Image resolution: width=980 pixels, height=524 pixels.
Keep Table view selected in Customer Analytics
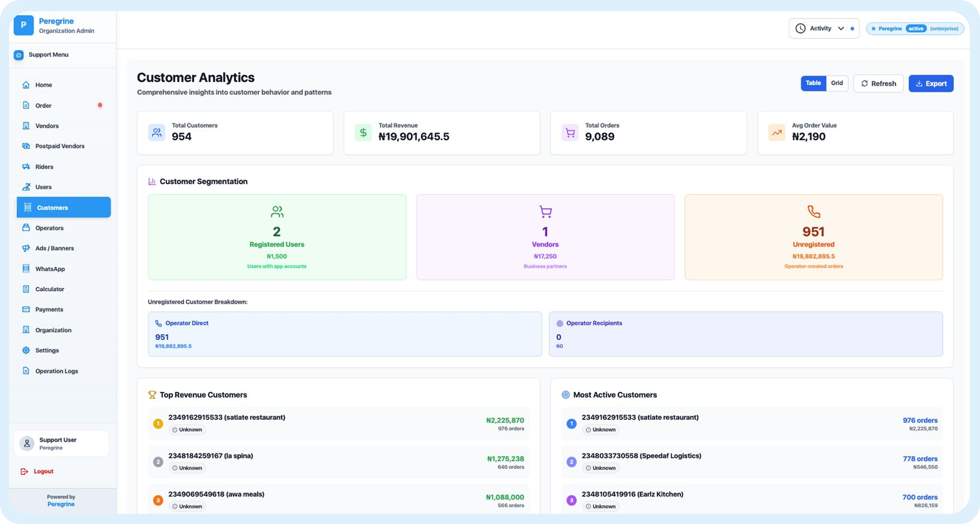[x=813, y=83]
